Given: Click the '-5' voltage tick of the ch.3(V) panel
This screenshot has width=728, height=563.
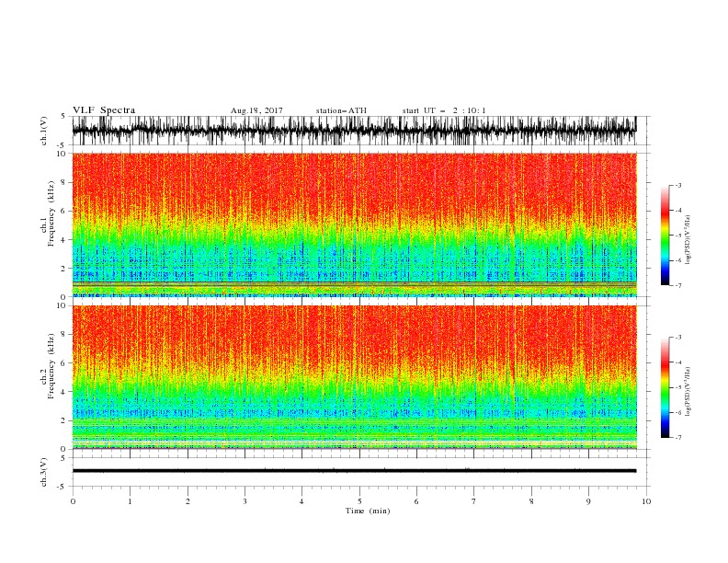Looking at the screenshot, I should pyautogui.click(x=63, y=487).
